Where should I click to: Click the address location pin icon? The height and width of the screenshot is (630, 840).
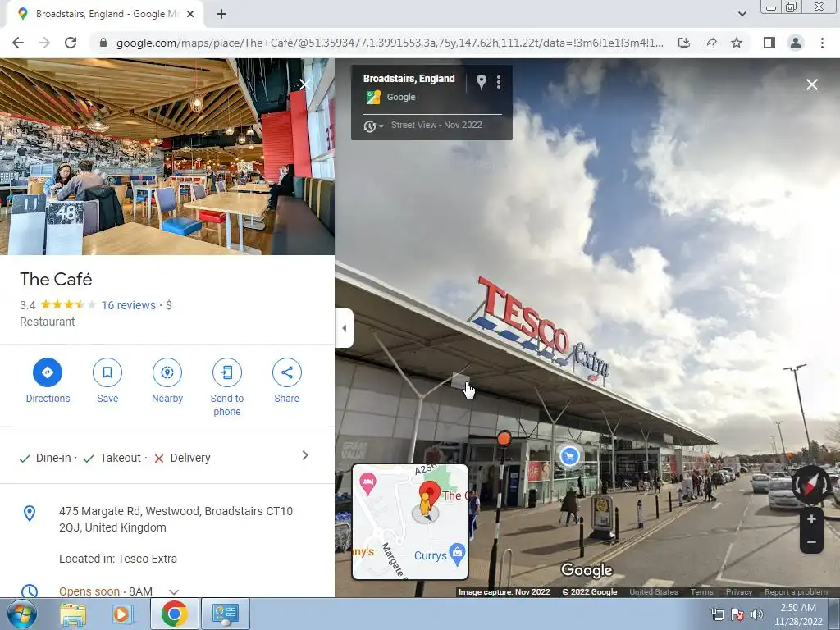click(x=30, y=514)
